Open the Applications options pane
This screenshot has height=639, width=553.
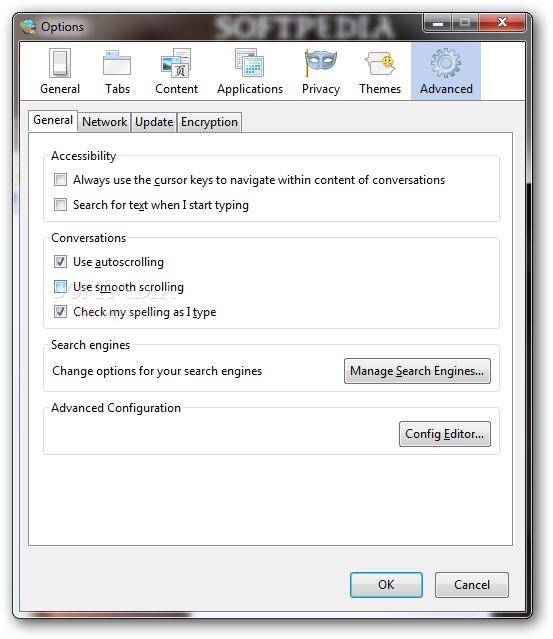(x=250, y=71)
